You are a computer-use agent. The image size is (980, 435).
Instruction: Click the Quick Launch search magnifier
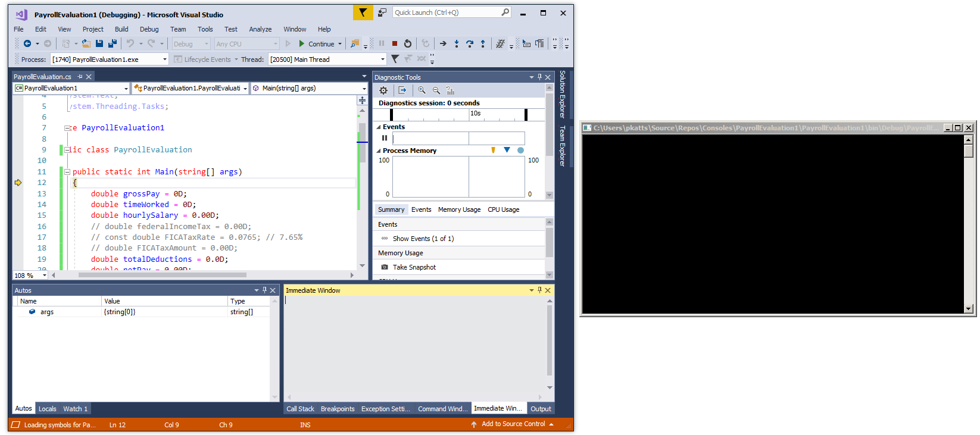505,12
